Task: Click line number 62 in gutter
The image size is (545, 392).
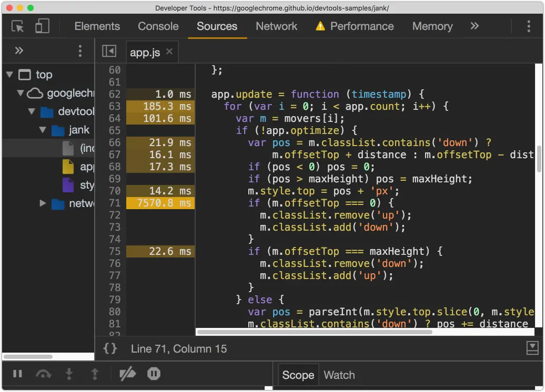Action: click(x=114, y=94)
